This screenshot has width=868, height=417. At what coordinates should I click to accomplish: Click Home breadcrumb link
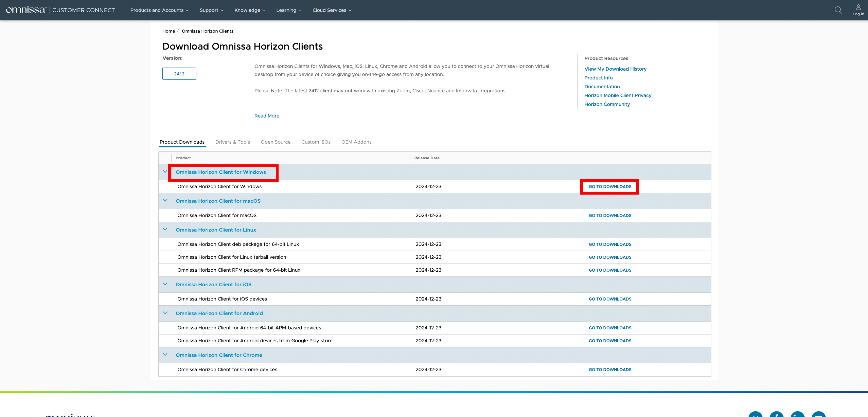[169, 31]
